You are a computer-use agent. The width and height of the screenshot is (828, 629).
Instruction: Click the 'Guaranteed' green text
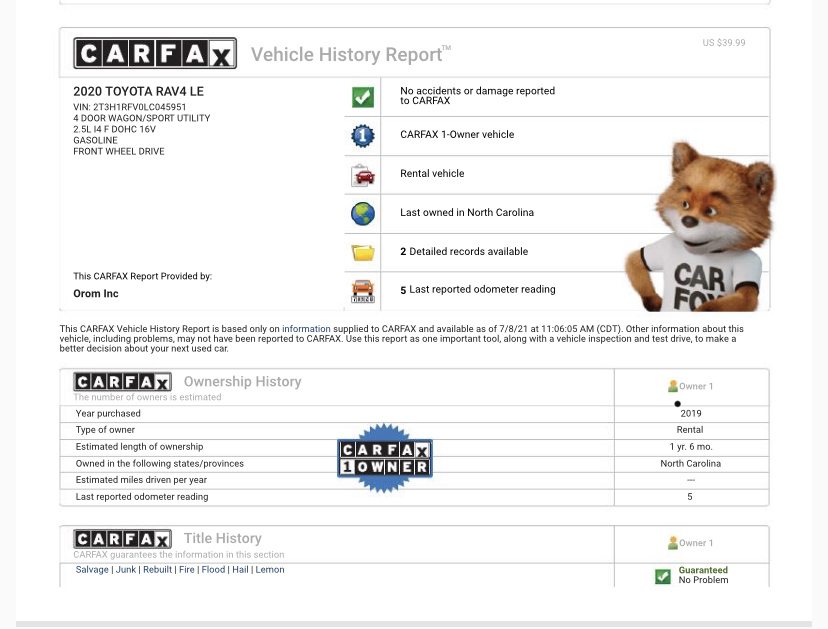click(x=703, y=570)
